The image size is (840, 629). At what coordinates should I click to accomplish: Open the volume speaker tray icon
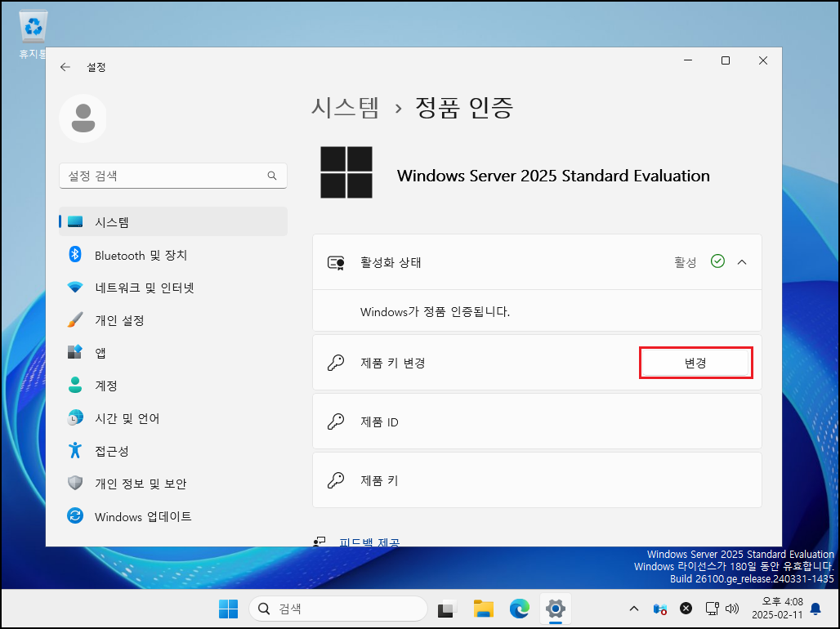pyautogui.click(x=732, y=608)
